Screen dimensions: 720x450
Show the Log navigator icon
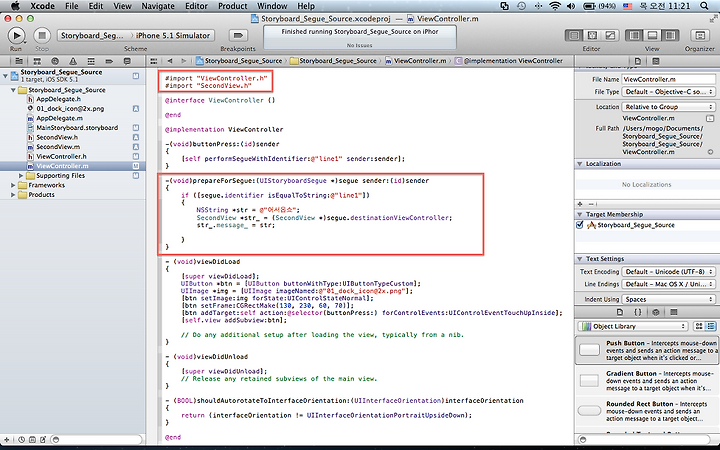[127, 61]
